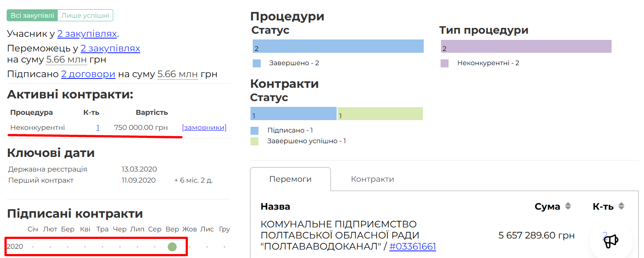This screenshot has height=258, width=644.
Task: Switch to the Контракти tab
Action: pos(372,179)
